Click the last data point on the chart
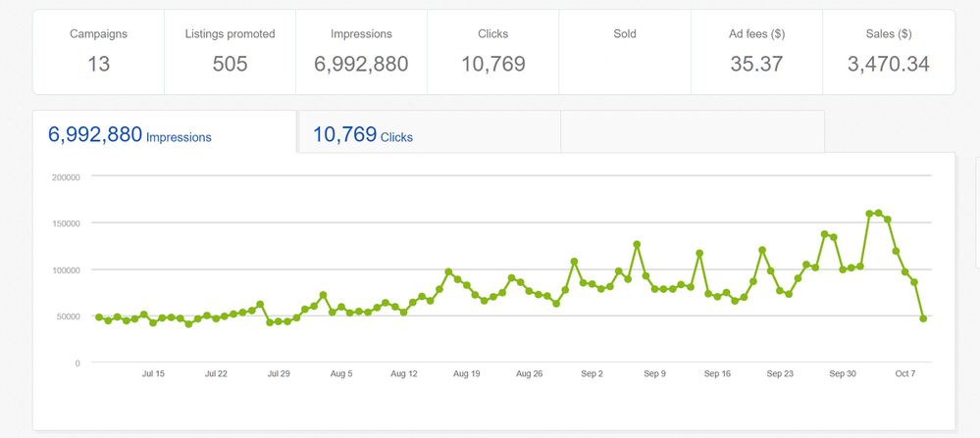The width and height of the screenshot is (980, 438). pyautogui.click(x=923, y=318)
